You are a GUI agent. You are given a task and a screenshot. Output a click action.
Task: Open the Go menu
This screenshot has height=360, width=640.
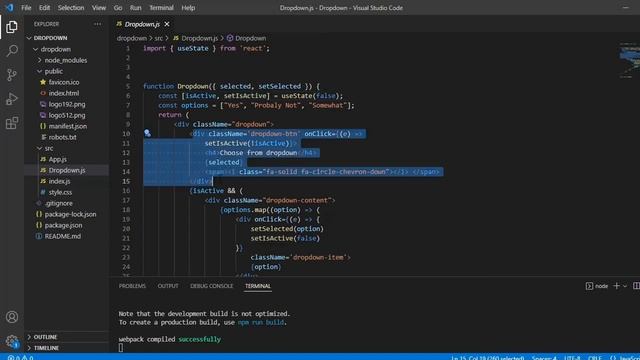coord(118,8)
